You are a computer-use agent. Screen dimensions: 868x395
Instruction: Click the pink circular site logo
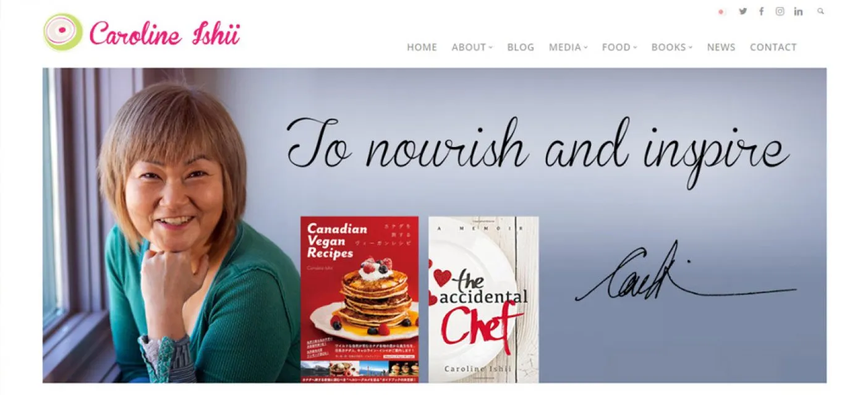63,32
